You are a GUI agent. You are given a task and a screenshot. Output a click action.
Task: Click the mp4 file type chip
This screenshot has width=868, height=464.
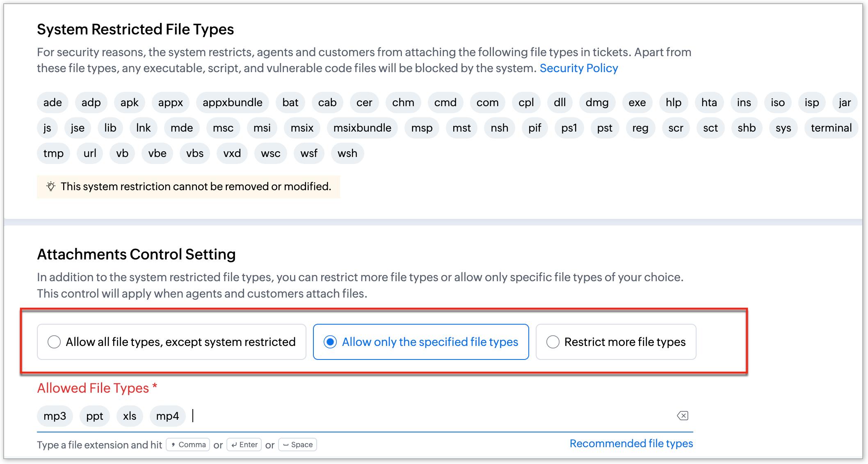click(x=167, y=416)
